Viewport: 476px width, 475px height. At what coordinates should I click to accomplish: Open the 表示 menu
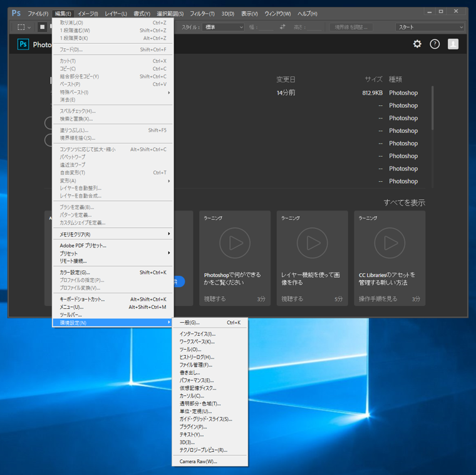click(249, 14)
